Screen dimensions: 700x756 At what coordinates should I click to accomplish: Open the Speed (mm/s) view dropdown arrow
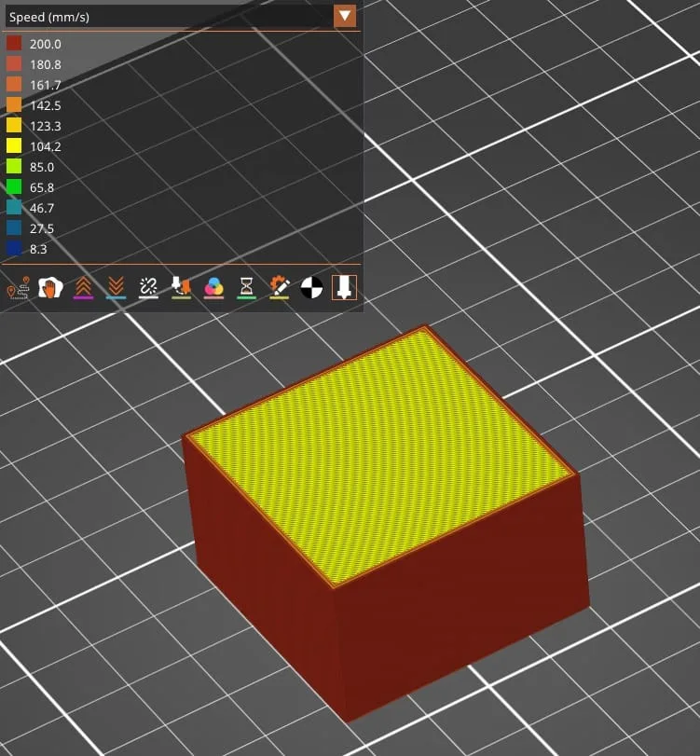click(345, 16)
